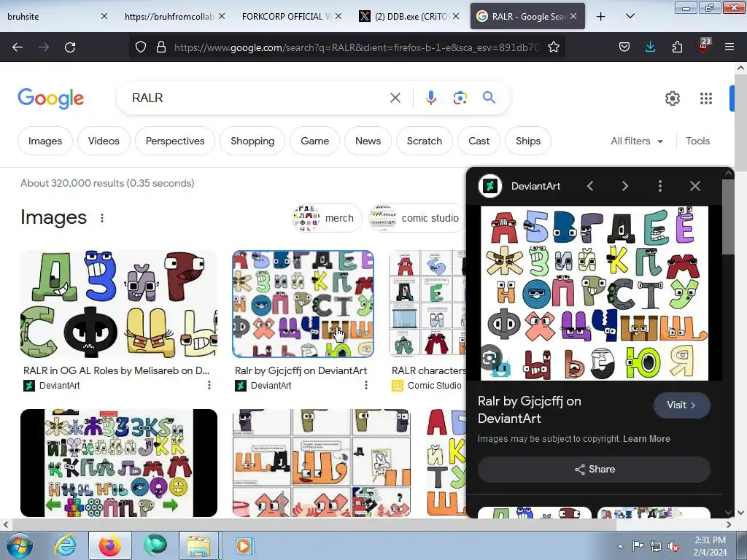
Task: Click the Firefox URL address bar
Action: [x=356, y=47]
